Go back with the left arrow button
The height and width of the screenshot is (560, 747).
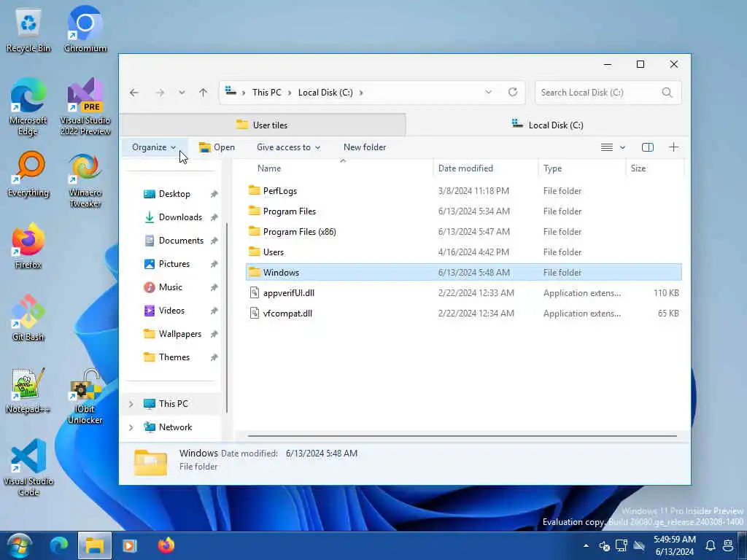[134, 93]
